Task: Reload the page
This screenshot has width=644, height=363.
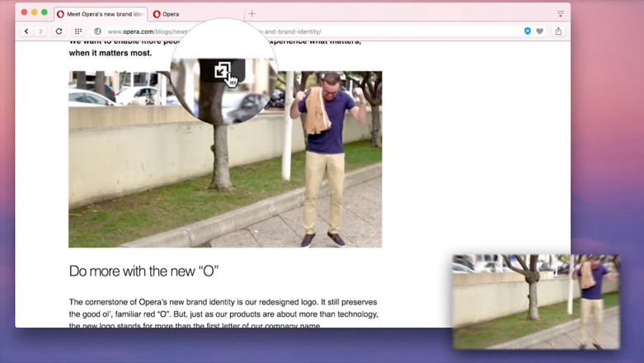Action: pos(59,31)
